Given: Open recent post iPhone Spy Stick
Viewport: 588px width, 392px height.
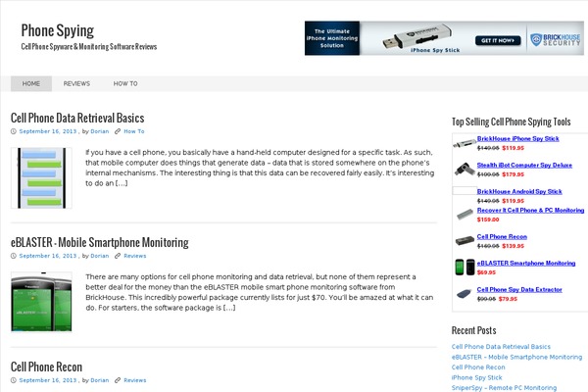Looking at the screenshot, I should [476, 377].
